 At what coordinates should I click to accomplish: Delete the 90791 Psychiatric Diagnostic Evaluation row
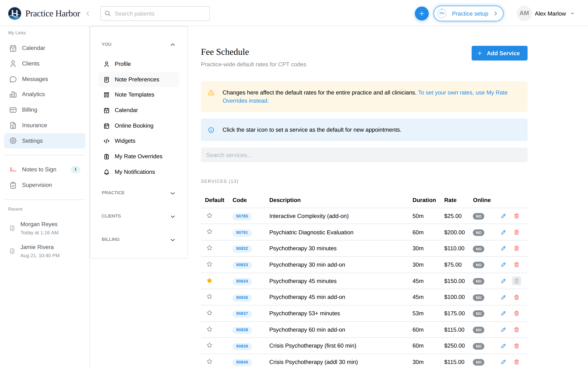(x=516, y=232)
